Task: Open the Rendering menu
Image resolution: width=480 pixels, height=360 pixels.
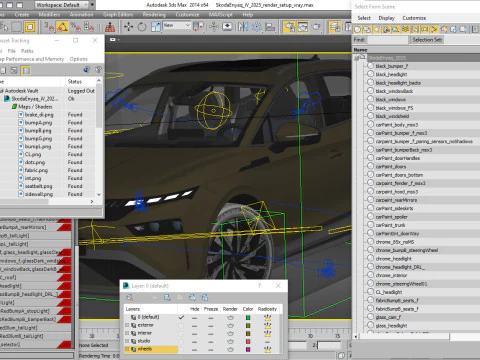Action: [x=154, y=15]
